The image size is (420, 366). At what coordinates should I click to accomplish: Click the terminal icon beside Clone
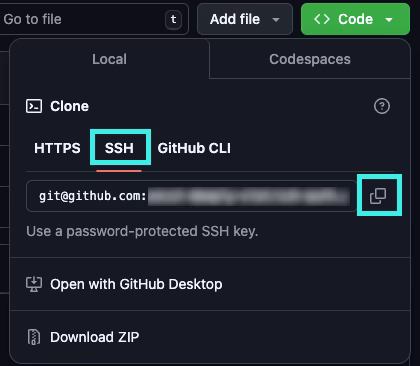(34, 106)
